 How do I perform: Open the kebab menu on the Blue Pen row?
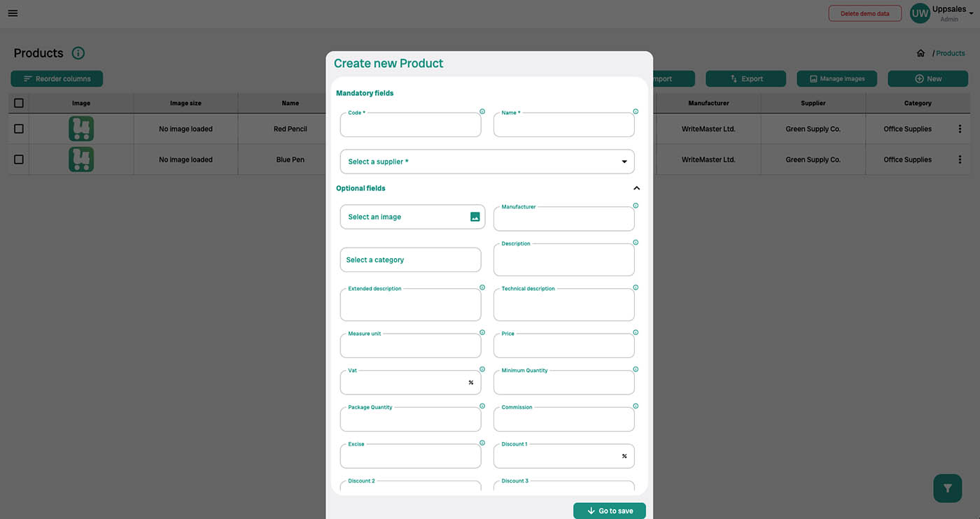tap(960, 159)
